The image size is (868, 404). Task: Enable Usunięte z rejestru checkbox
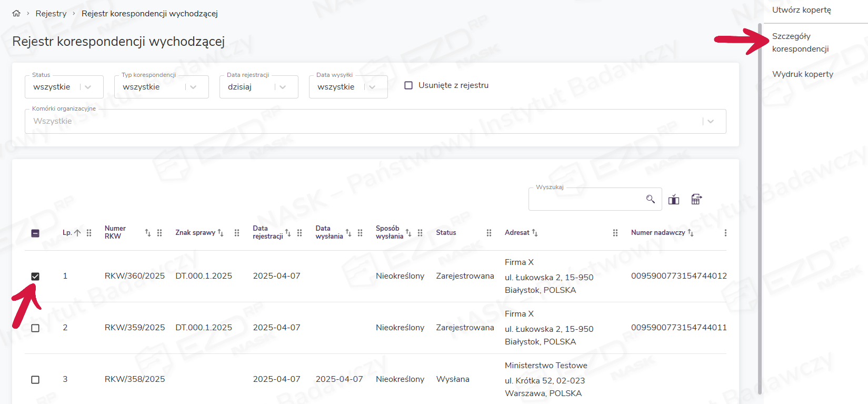[408, 85]
